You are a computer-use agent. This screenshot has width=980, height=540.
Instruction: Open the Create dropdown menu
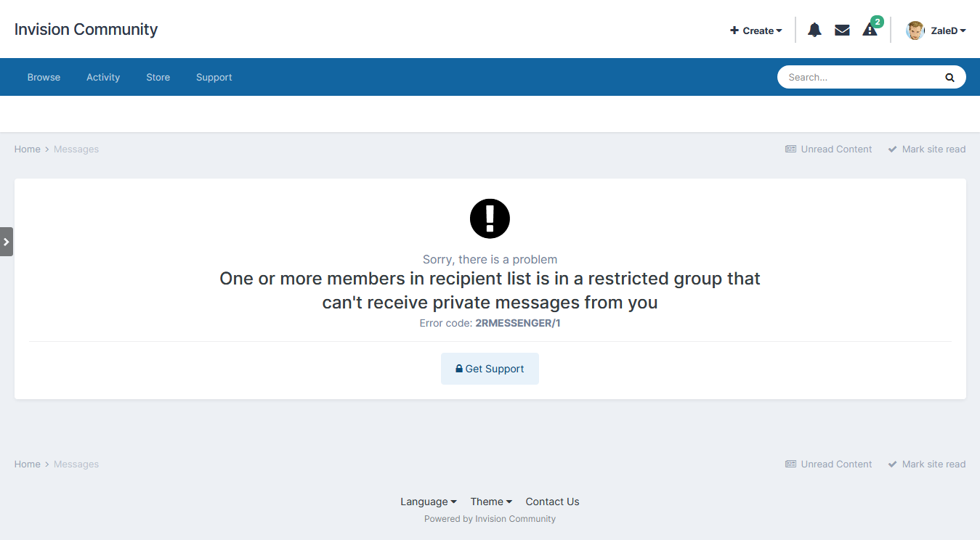pyautogui.click(x=756, y=30)
